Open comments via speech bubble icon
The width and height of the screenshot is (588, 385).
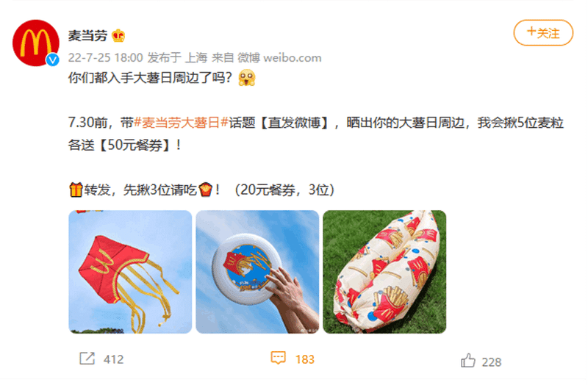click(x=279, y=358)
